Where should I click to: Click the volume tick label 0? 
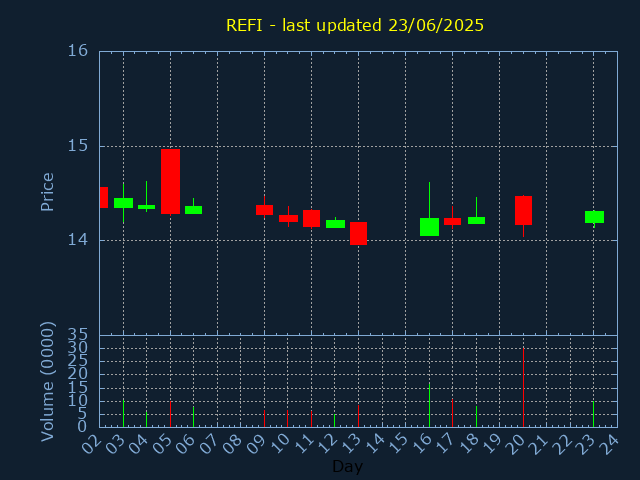82,427
